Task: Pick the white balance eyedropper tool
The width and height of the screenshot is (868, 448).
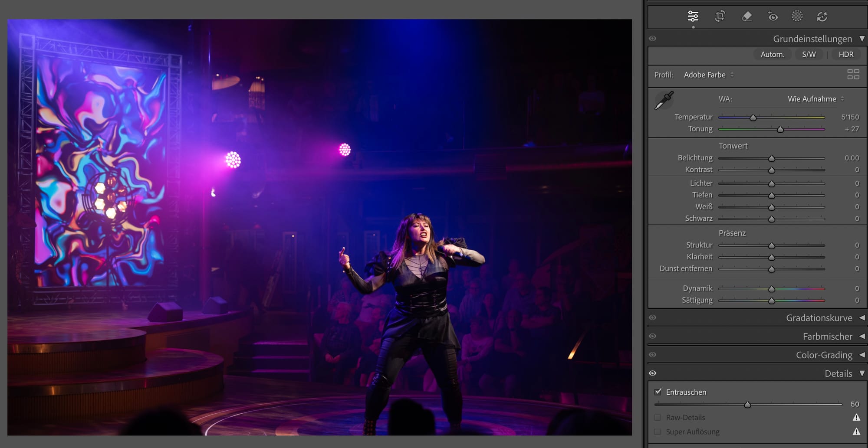Action: 664,101
